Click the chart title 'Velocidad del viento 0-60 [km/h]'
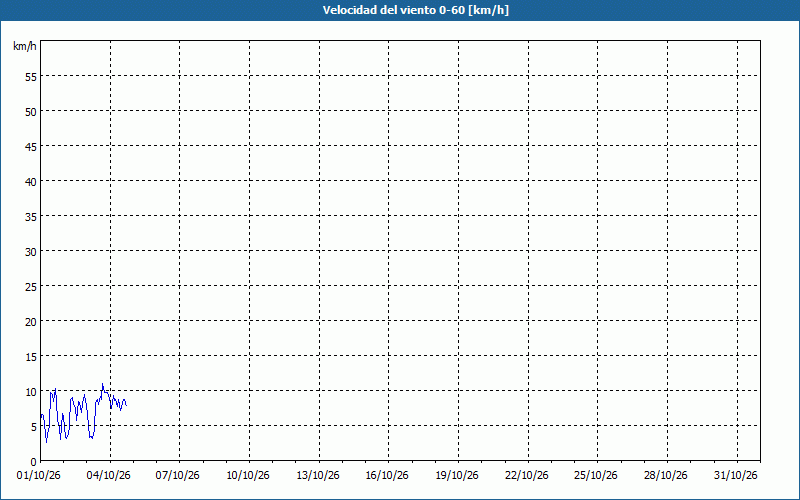This screenshot has height=500, width=800. pyautogui.click(x=416, y=10)
